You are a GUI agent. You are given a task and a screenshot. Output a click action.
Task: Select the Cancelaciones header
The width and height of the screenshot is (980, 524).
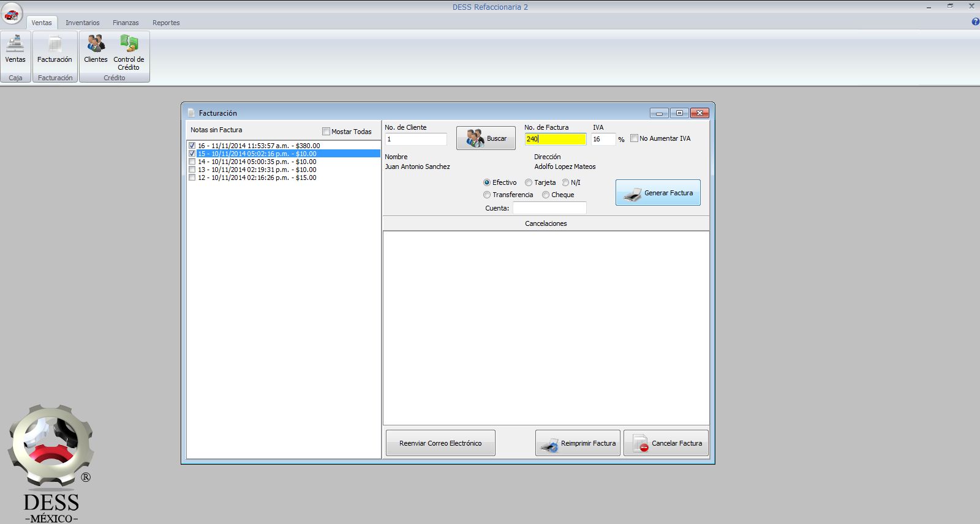(x=546, y=223)
